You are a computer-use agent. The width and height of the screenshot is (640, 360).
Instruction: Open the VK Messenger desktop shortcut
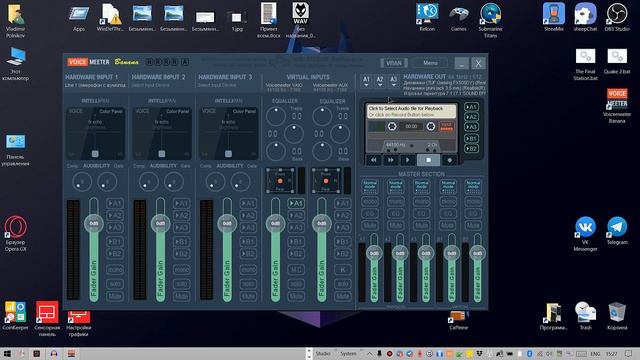click(x=585, y=233)
